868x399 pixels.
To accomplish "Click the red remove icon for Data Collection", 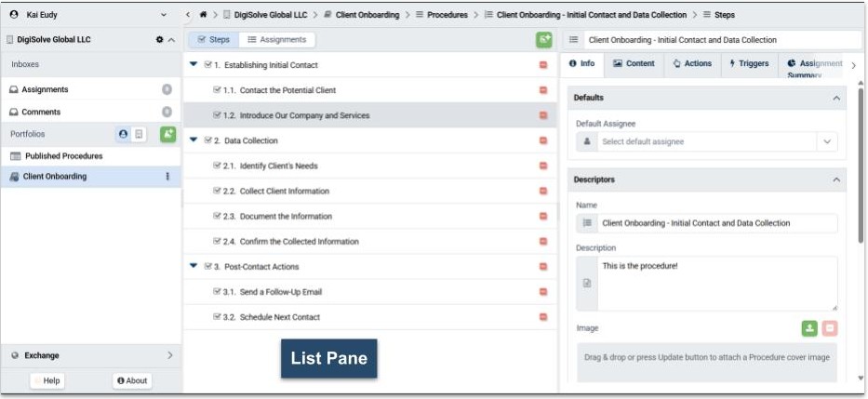I will (543, 140).
